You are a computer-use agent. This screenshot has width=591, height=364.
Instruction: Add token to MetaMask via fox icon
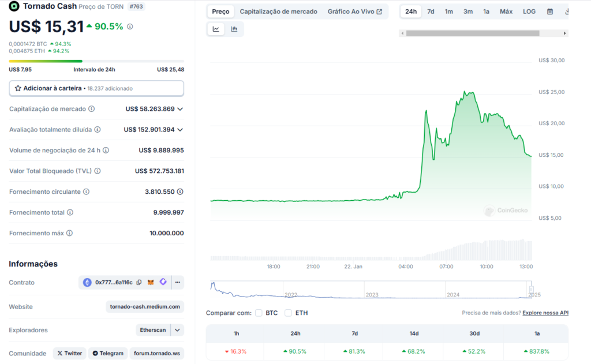151,282
